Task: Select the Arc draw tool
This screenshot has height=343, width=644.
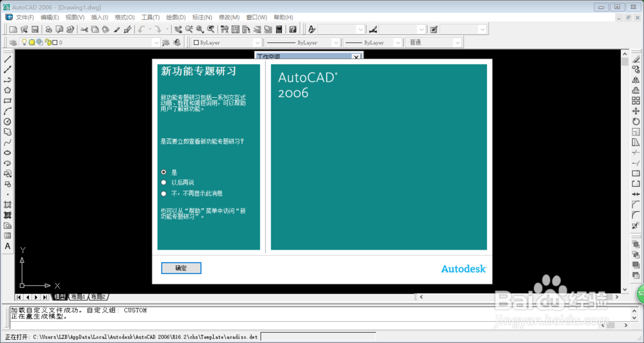Action: tap(7, 111)
